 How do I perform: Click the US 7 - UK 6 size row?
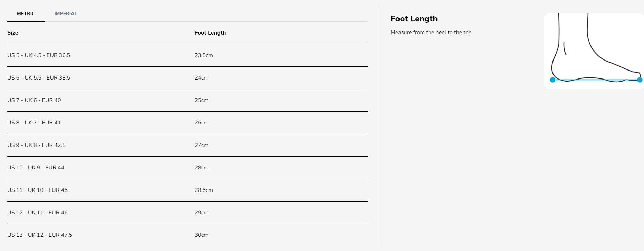click(x=34, y=100)
